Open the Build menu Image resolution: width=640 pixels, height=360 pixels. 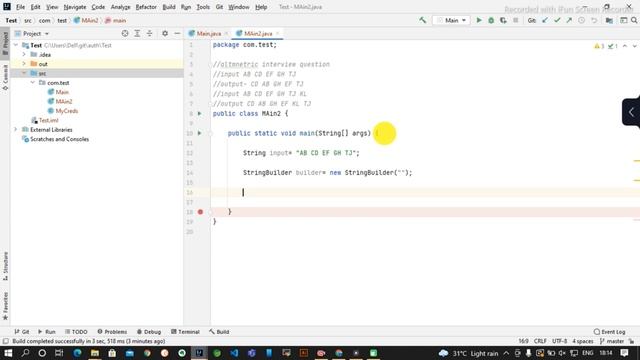[169, 7]
